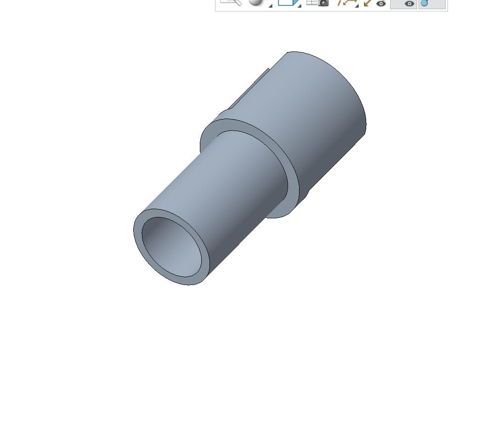The height and width of the screenshot is (422, 504).
Task: Toggle the eye icon beside the brown arrow
Action: (x=381, y=4)
